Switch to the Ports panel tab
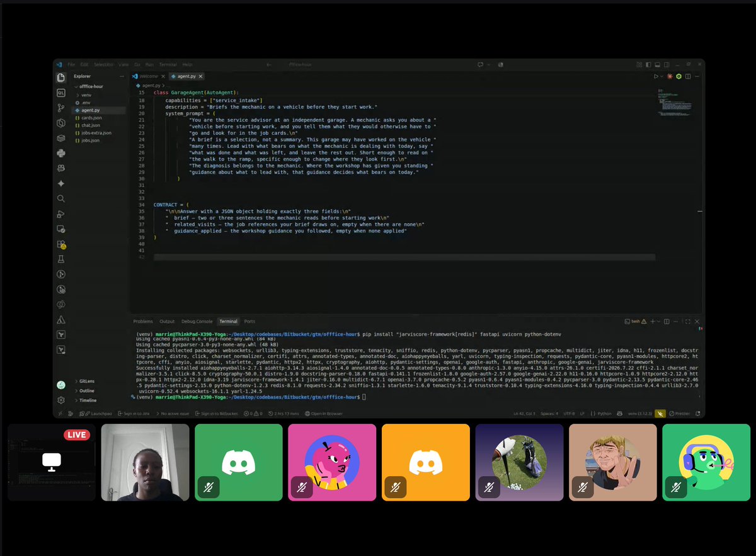Viewport: 756px width, 556px height. 249,321
